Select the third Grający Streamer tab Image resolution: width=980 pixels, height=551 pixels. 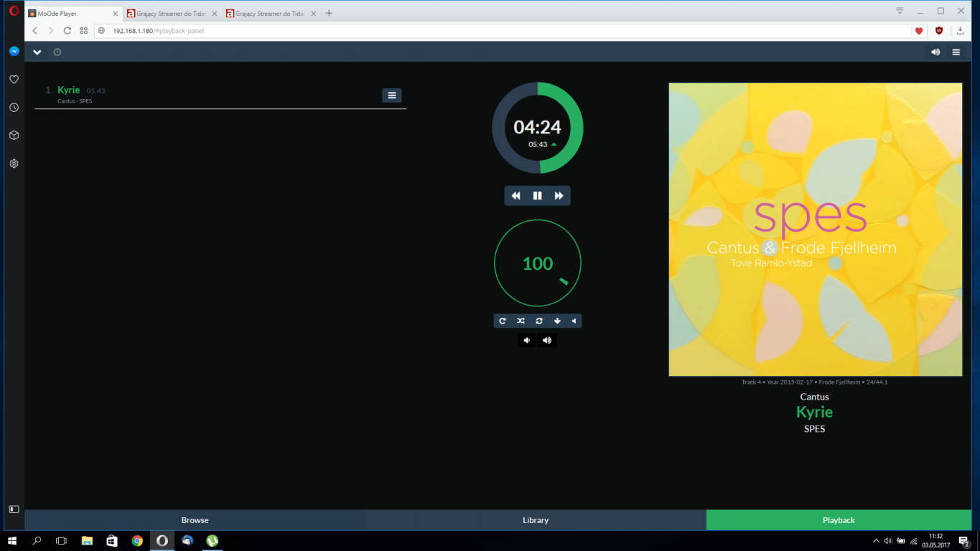(271, 13)
